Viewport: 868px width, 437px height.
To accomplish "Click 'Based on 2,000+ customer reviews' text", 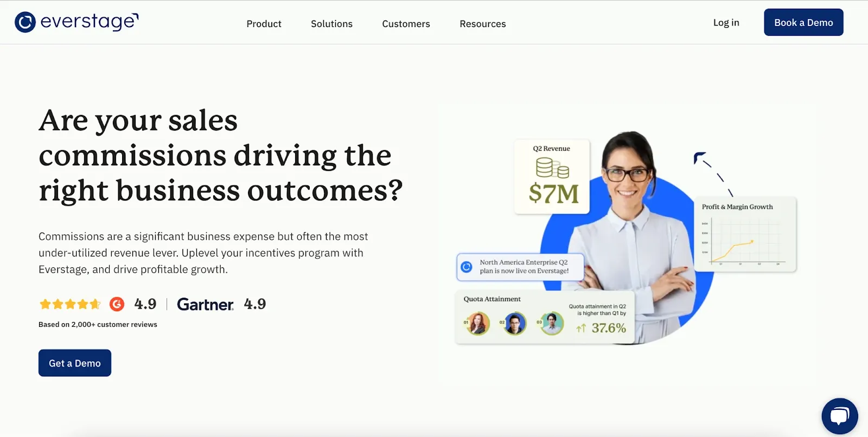I will point(98,324).
